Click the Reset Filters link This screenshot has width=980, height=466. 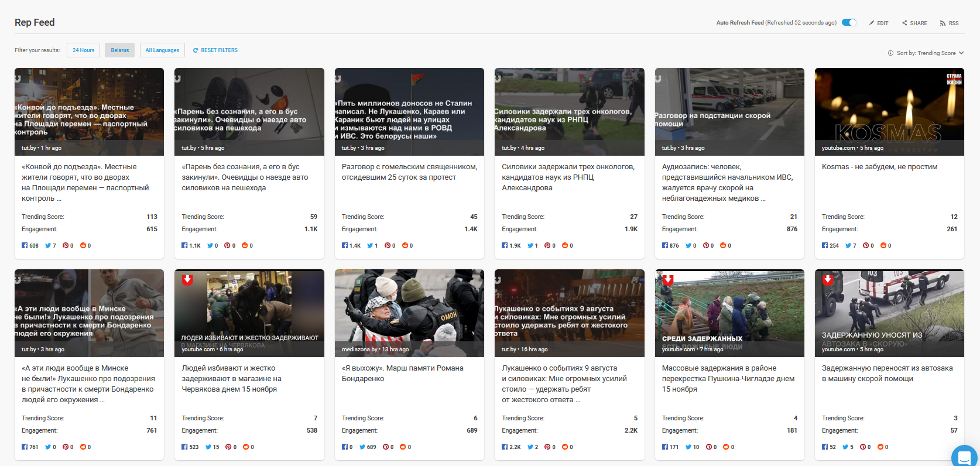pos(215,50)
